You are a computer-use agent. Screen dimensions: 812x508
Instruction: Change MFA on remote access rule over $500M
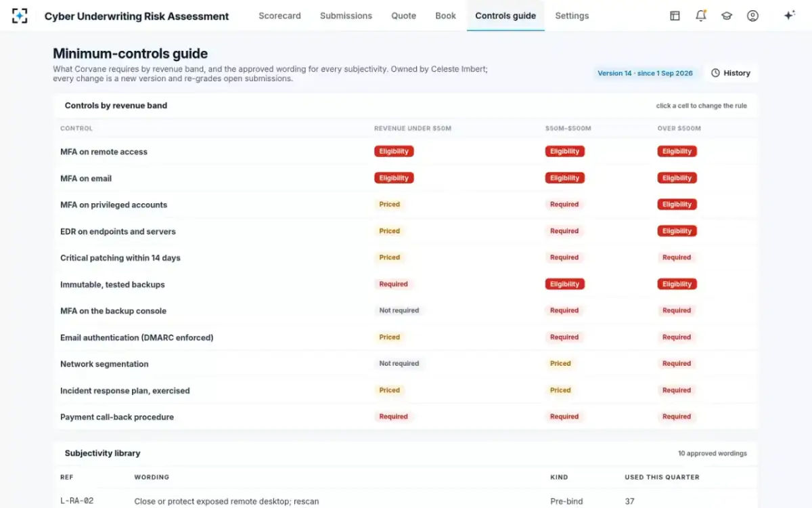677,152
